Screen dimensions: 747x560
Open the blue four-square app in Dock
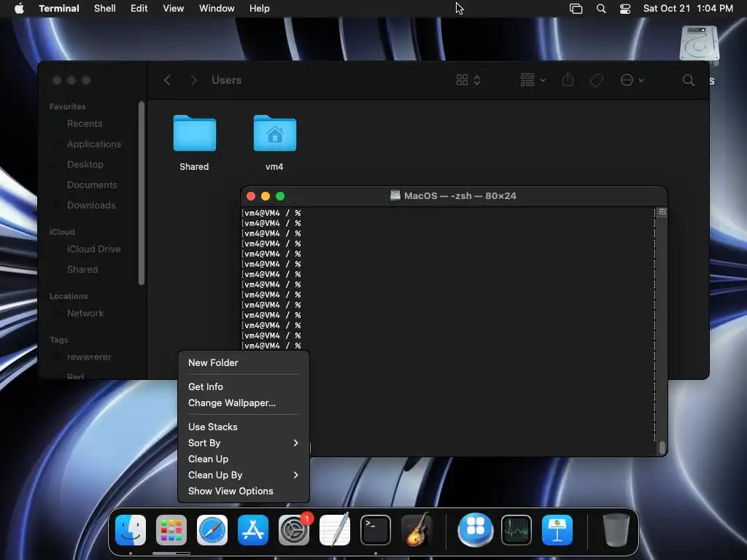[476, 530]
